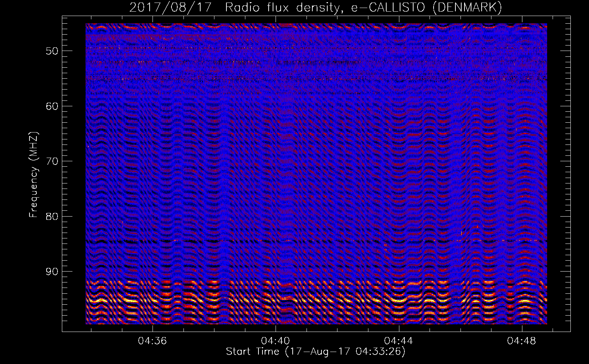Click the 04:44 time tick label

(399, 341)
